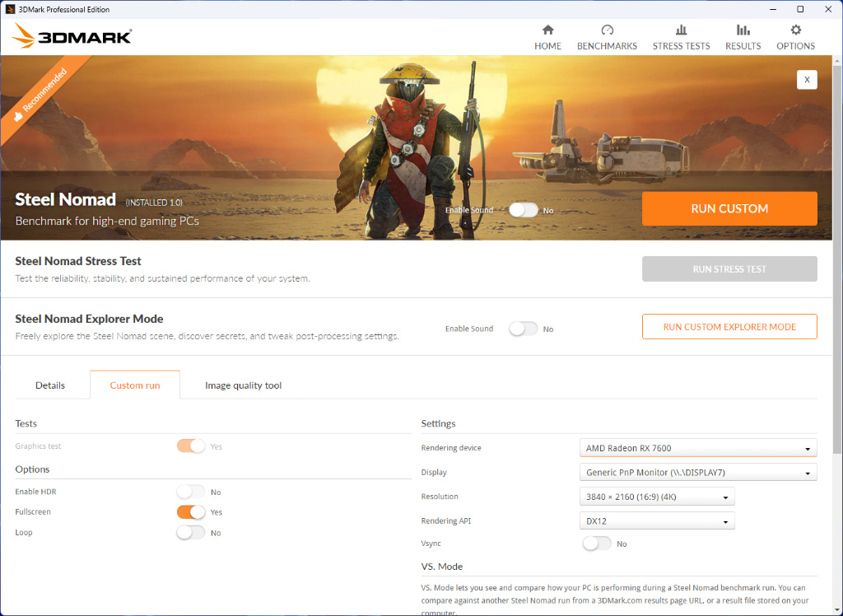Close the Steel Nomad banner with X
Screen dimensions: 843x616
807,80
